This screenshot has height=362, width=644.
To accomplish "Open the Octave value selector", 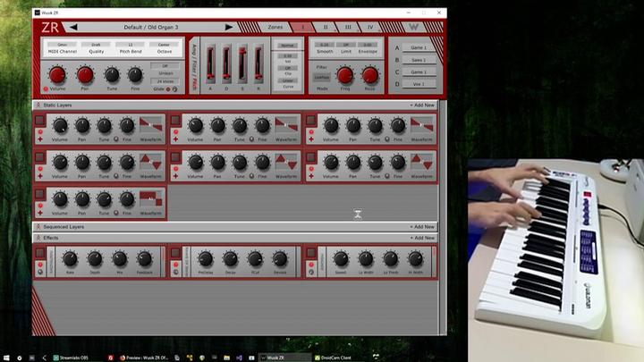I will (x=165, y=45).
